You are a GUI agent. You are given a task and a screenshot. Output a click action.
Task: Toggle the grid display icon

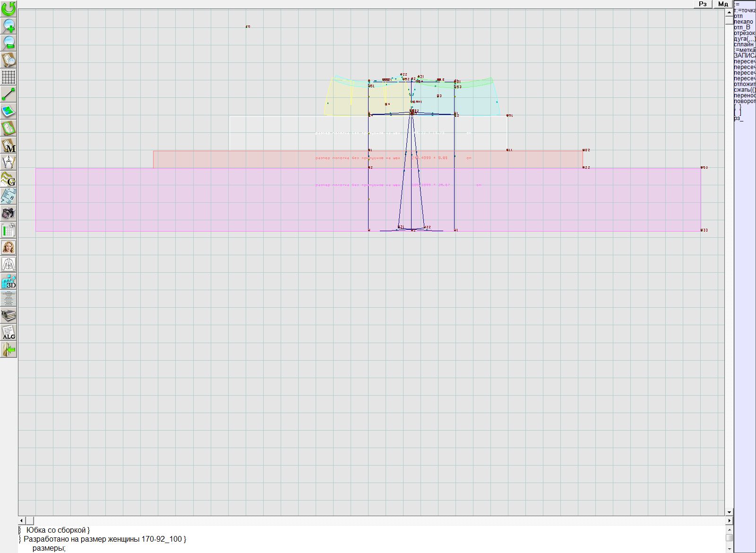(9, 77)
